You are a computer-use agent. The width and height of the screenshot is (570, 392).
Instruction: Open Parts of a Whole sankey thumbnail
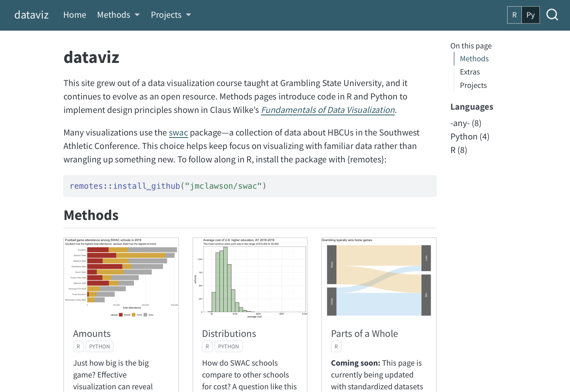click(379, 278)
